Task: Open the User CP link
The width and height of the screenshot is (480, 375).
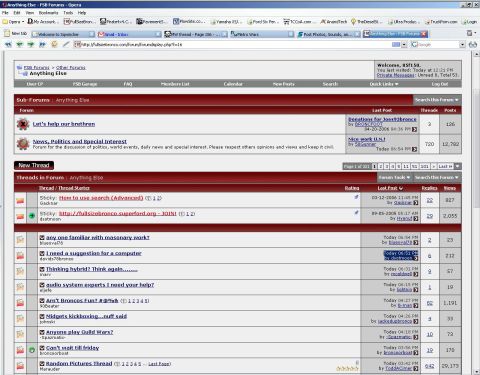Action: 35,84
